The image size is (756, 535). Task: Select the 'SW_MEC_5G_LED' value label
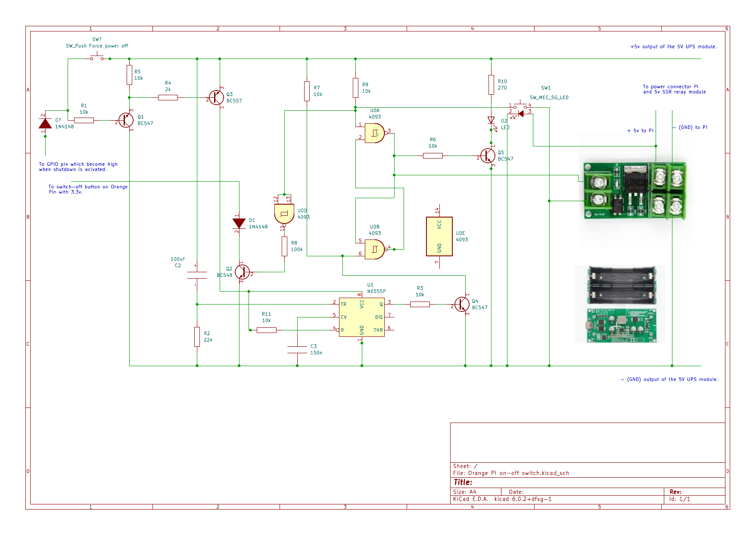(x=549, y=98)
